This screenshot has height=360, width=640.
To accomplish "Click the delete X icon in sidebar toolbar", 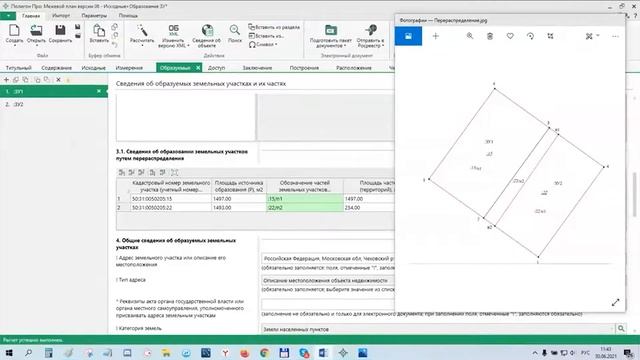I will coord(58,80).
